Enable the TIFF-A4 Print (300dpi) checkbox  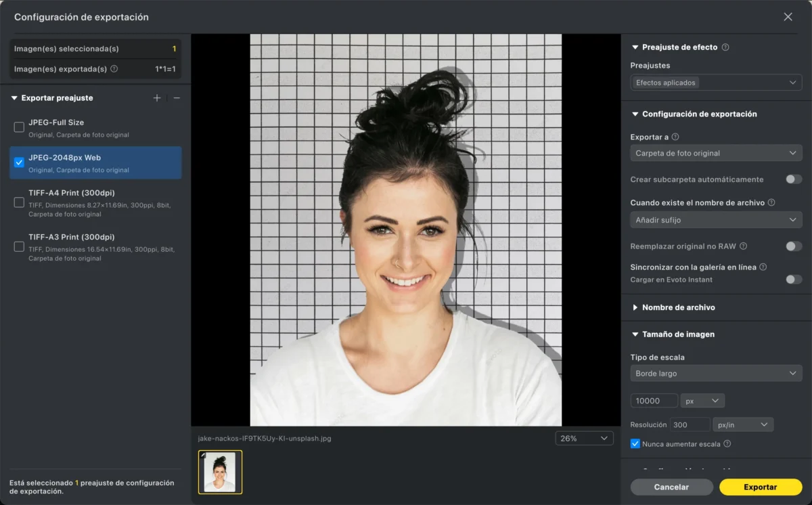pos(19,202)
